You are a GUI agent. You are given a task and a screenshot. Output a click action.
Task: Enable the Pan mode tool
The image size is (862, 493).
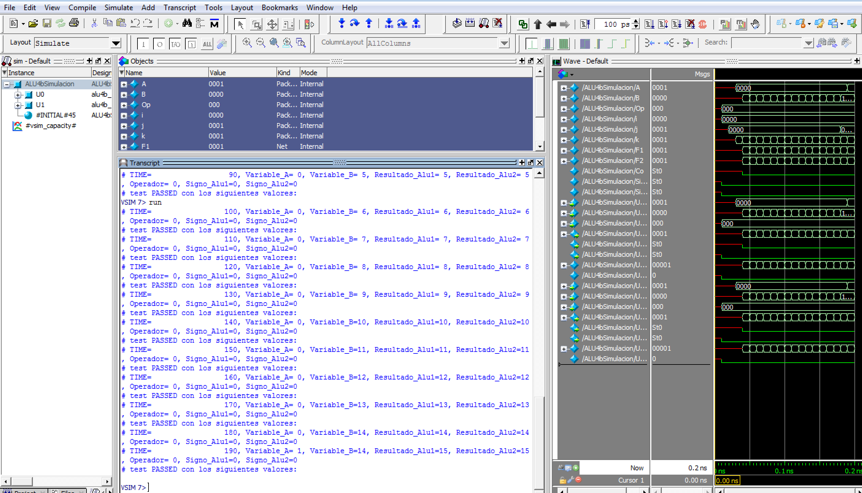point(273,24)
